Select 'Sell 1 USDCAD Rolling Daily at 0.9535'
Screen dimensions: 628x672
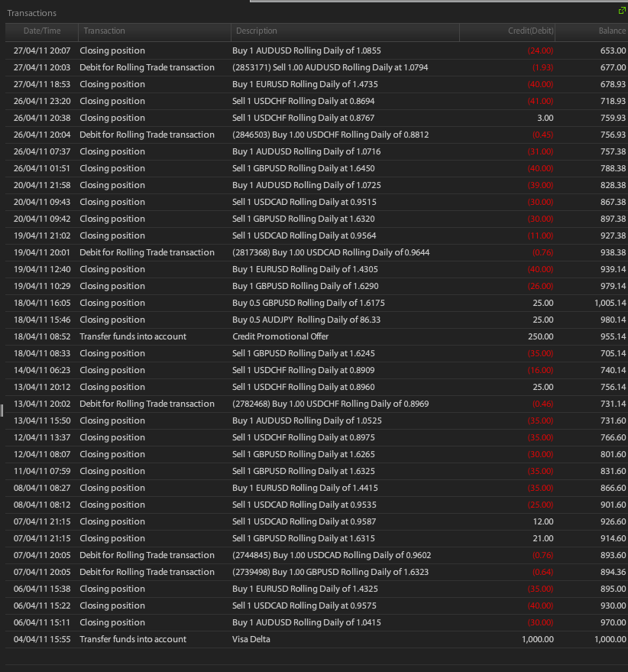coord(304,505)
